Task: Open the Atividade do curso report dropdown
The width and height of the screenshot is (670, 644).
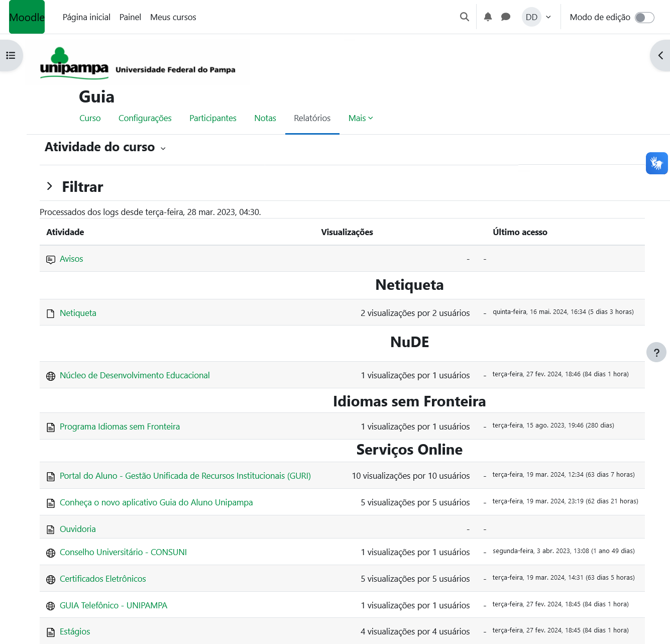Action: (105, 147)
